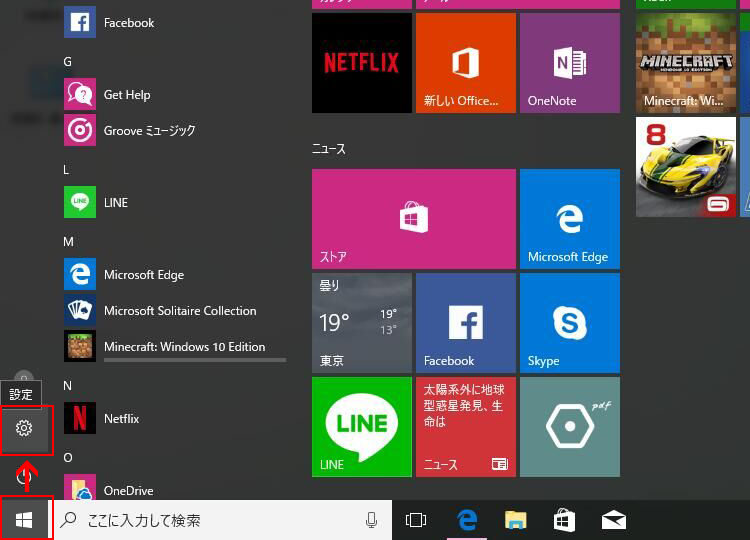Open the ストア (Store) tile
The image size is (750, 540).
tap(414, 219)
